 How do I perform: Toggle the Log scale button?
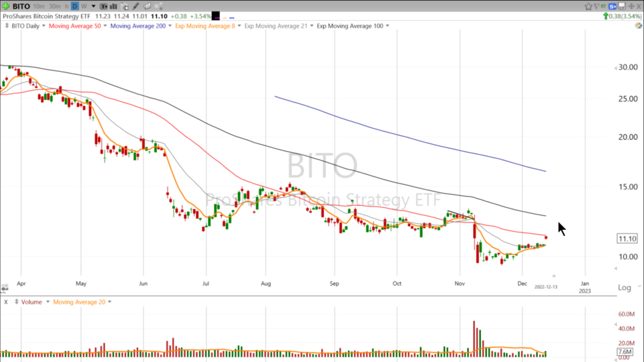(624, 288)
